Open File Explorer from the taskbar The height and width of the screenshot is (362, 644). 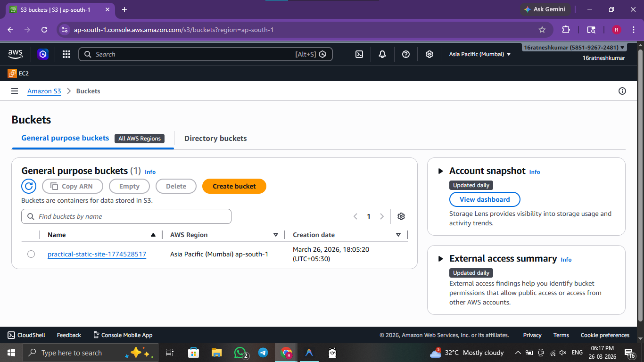point(216,353)
